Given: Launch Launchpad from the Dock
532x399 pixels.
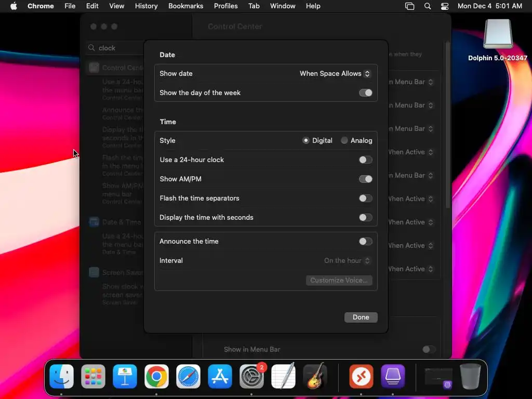Looking at the screenshot, I should click(x=93, y=376).
